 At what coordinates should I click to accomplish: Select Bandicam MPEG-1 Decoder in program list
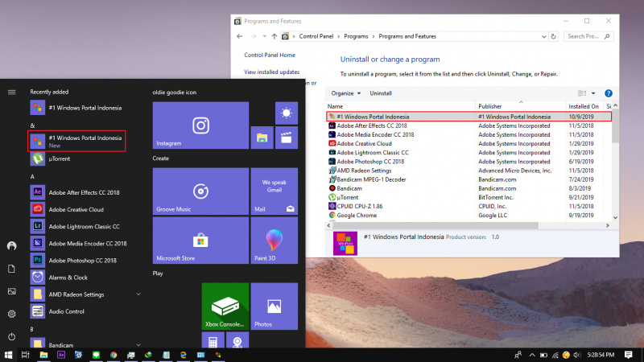pyautogui.click(x=469, y=179)
